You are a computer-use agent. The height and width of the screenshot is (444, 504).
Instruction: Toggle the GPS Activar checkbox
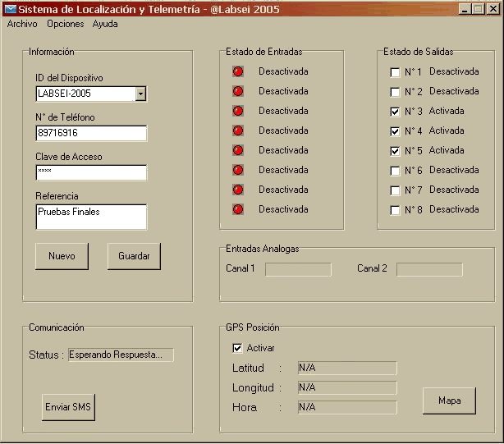[238, 348]
